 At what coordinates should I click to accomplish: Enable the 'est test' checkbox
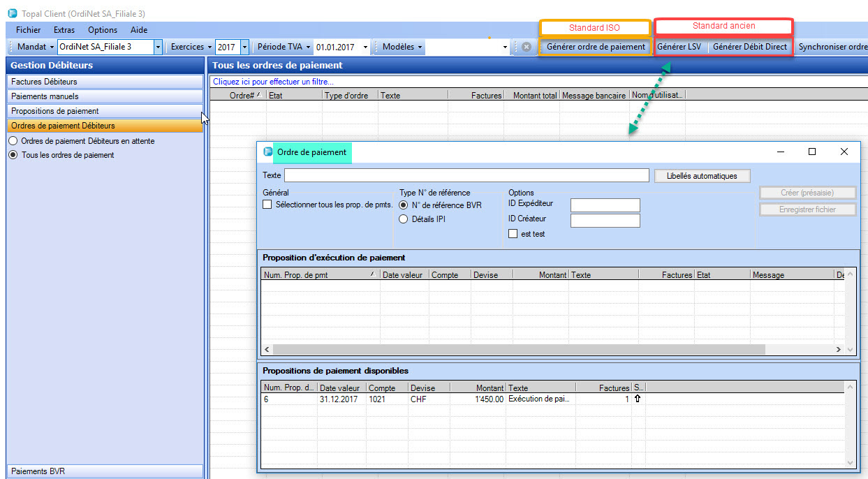(x=513, y=233)
